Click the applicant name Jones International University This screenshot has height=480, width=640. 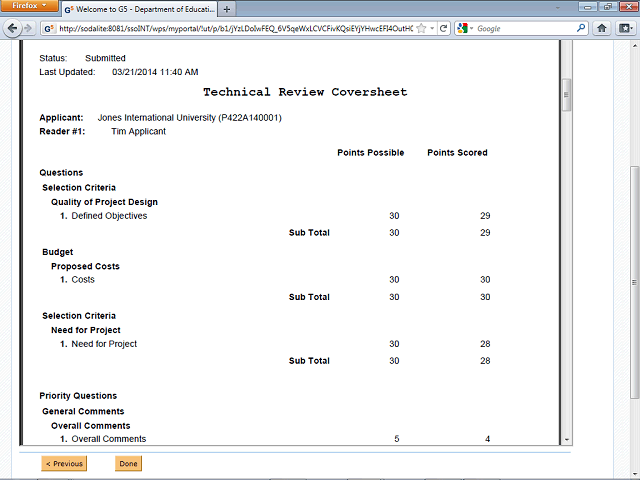click(189, 118)
